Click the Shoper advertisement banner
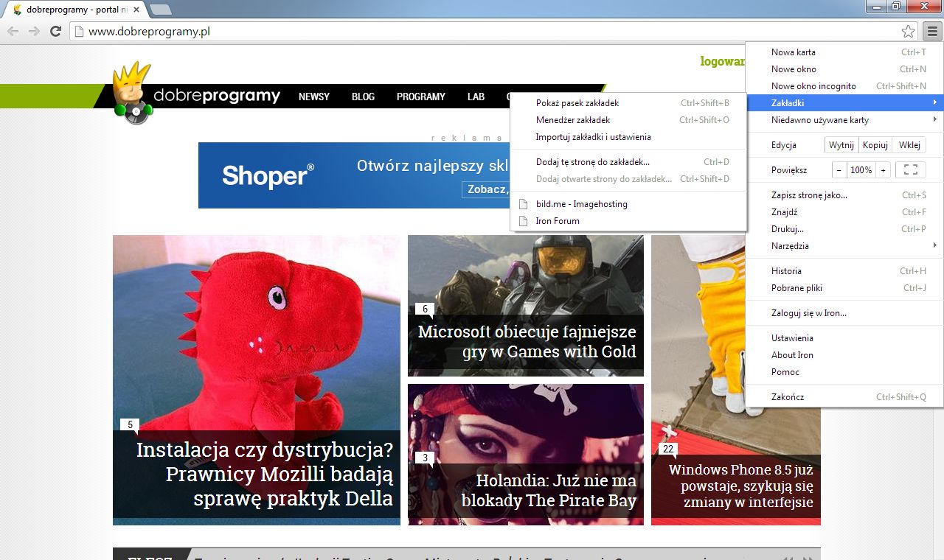The image size is (944, 560). [354, 175]
